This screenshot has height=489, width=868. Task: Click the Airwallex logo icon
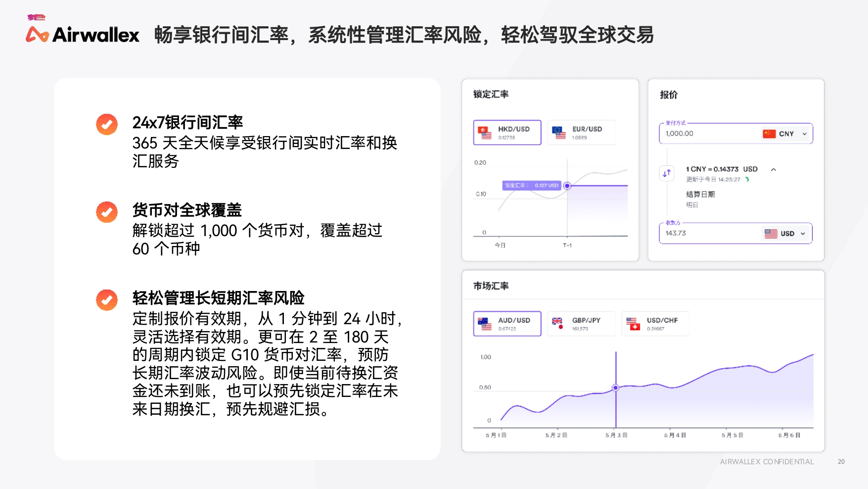(38, 33)
